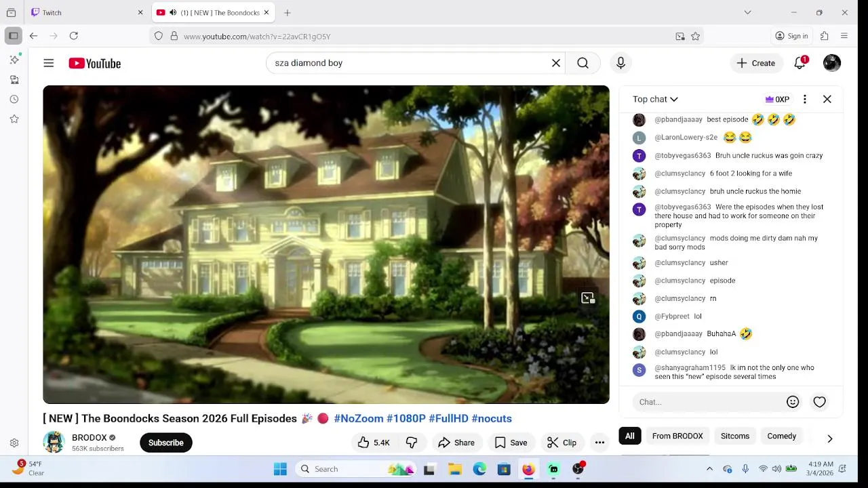Dislike the video
Viewport: 868px width, 488px height.
(x=412, y=443)
